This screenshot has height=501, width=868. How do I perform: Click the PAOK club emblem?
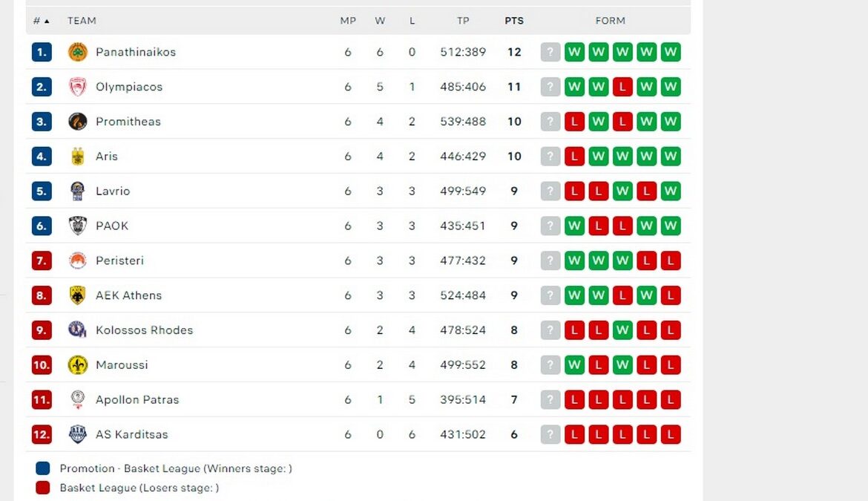click(78, 226)
